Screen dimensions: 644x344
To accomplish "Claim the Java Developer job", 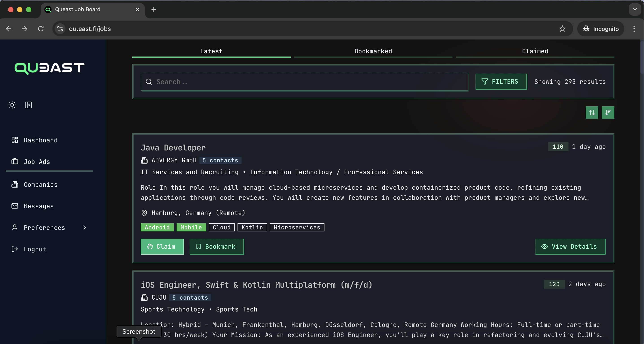I will tap(162, 246).
